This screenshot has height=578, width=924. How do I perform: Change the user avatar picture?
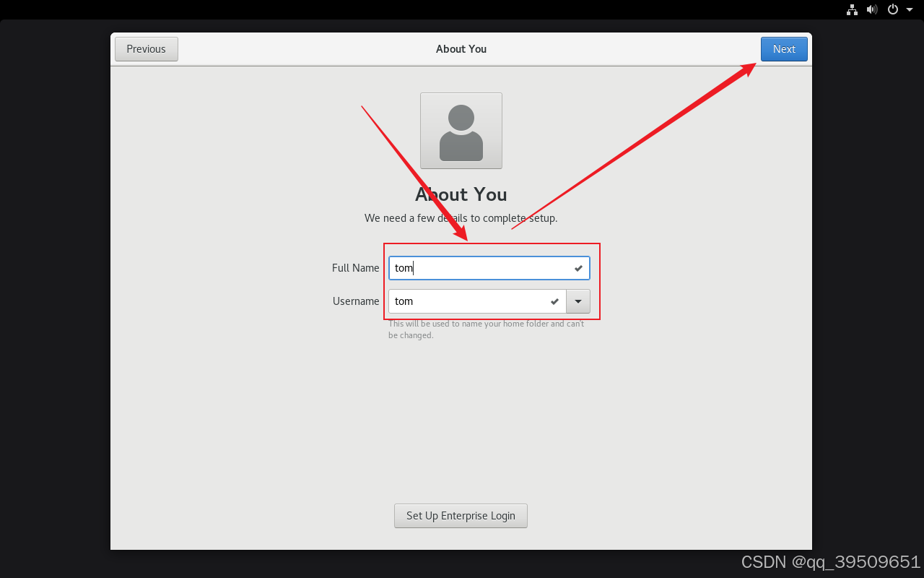(x=461, y=131)
